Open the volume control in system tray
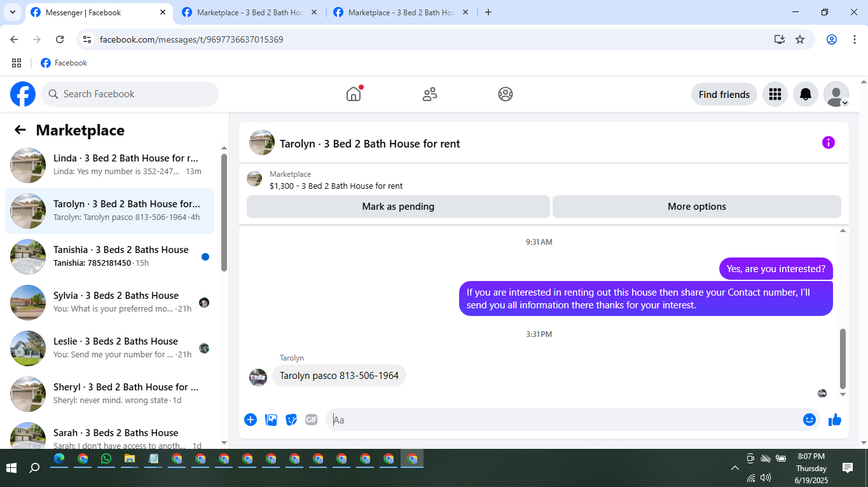The height and width of the screenshot is (487, 868). pos(766,478)
